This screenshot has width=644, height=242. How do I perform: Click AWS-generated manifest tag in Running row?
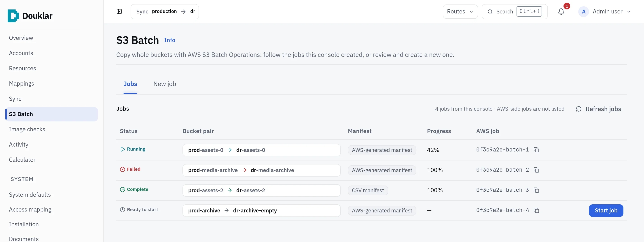(x=382, y=150)
